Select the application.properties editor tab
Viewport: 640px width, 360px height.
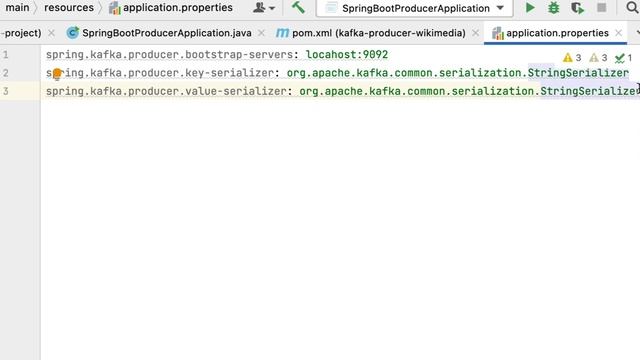click(x=557, y=33)
